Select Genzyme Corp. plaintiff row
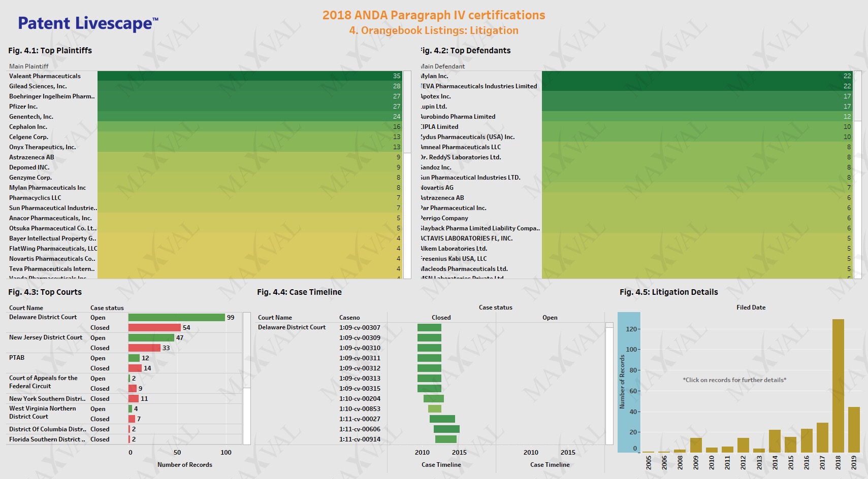868x479 pixels. click(x=205, y=178)
